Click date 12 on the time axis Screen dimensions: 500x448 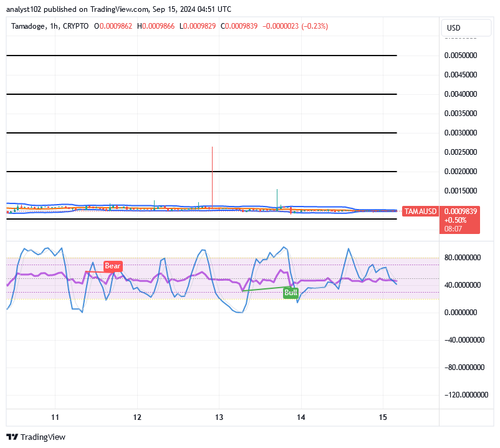pyautogui.click(x=137, y=417)
